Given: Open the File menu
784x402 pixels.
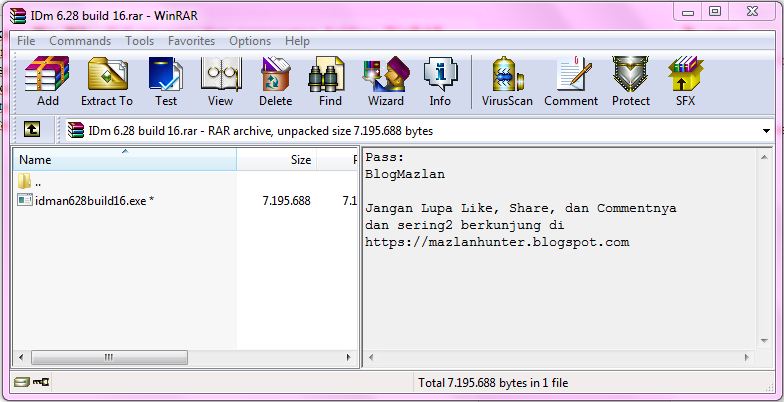Looking at the screenshot, I should 26,41.
